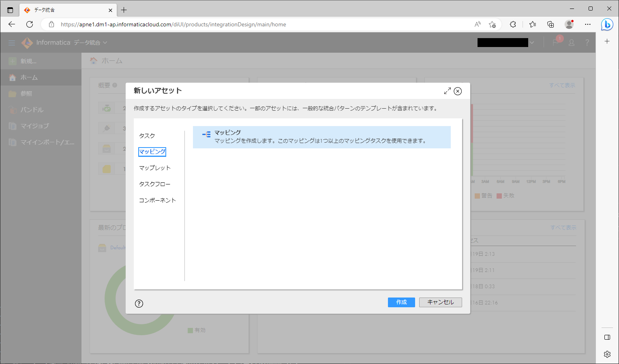The height and width of the screenshot is (364, 619).
Task: Click すべて表示 in the top-right panel
Action: pos(563,85)
